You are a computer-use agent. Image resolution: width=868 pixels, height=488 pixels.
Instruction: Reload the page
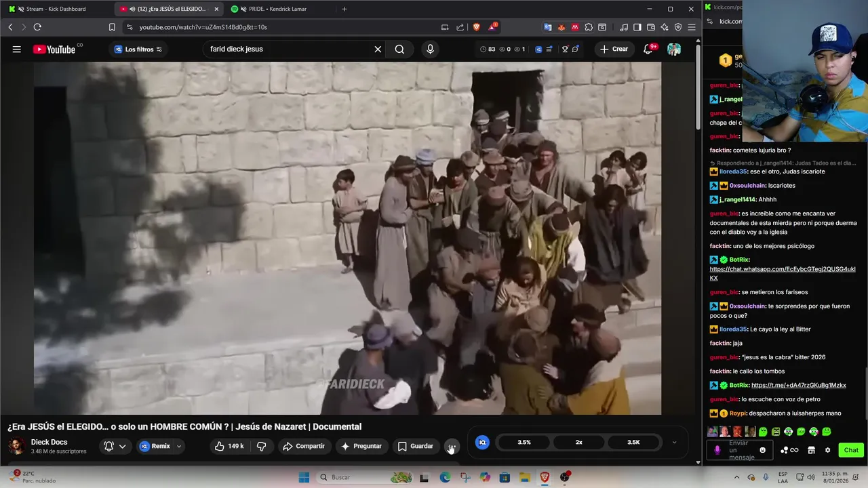click(x=37, y=27)
